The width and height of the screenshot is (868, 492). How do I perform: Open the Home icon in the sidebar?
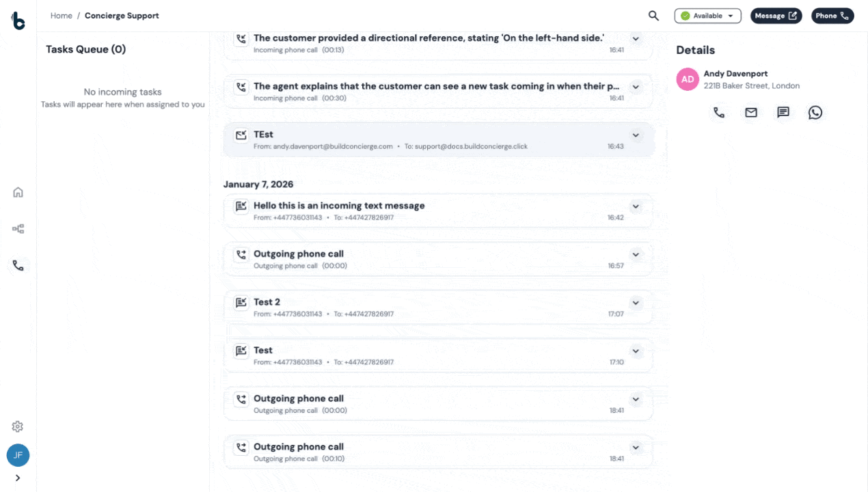[x=18, y=192]
